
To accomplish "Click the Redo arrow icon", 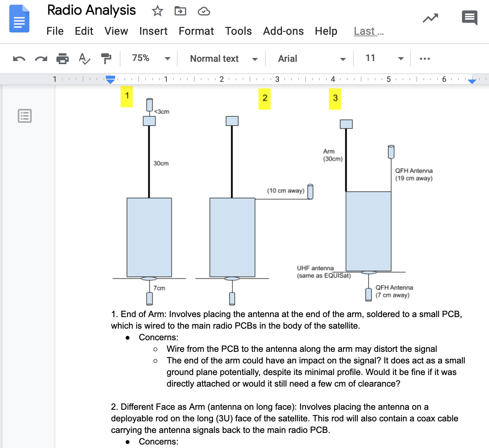I will click(41, 59).
